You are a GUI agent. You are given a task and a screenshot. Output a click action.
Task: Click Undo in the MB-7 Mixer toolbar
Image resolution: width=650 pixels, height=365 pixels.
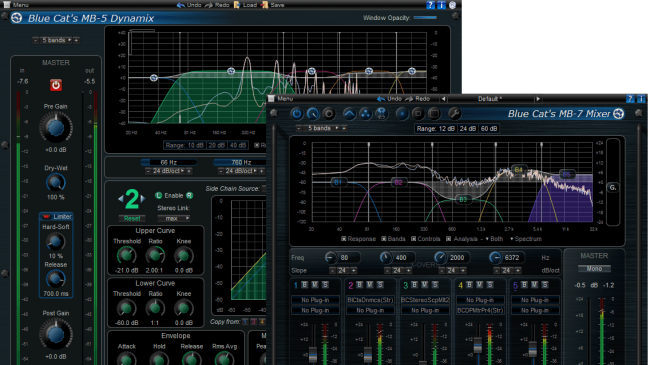(x=389, y=99)
